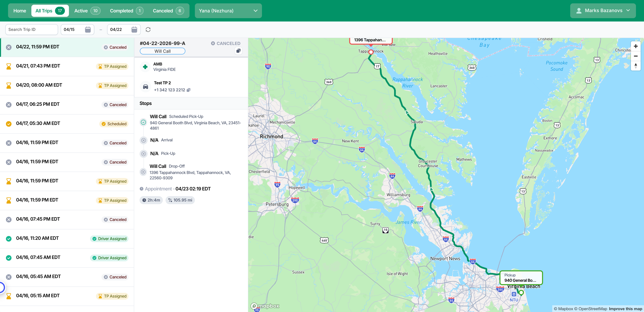Expand the Yana (Nezhura) dropdown
This screenshot has width=644, height=312.
pos(228,11)
